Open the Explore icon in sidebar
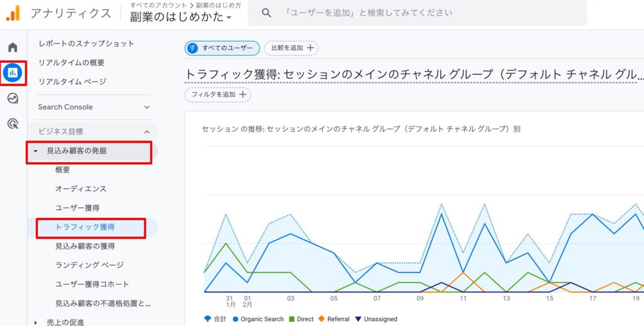Viewport: 644px width, 326px height. pos(13,99)
